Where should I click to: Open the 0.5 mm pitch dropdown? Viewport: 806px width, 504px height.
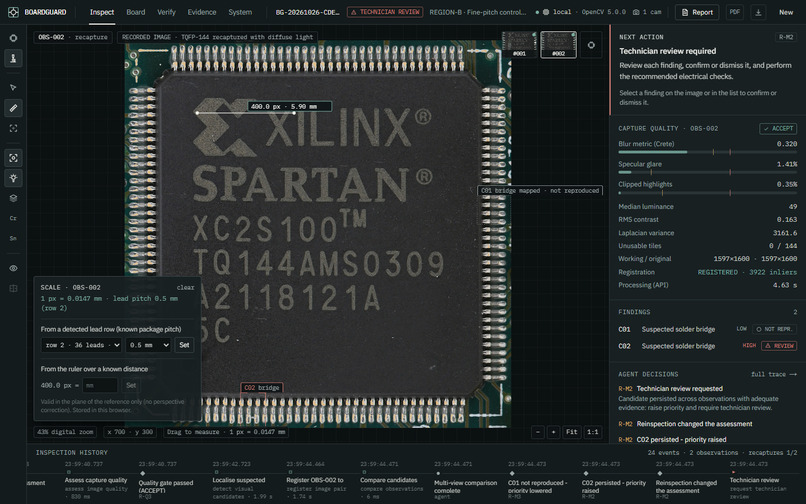(x=148, y=345)
